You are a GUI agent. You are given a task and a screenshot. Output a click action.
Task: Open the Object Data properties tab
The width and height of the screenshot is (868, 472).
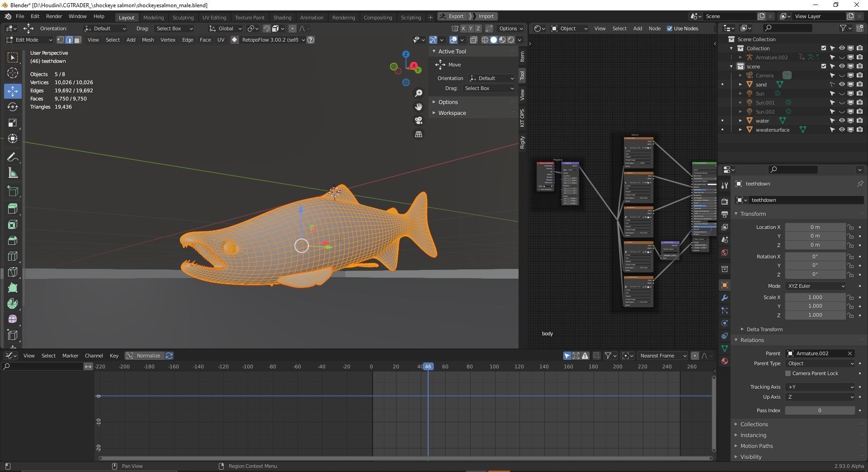click(725, 348)
